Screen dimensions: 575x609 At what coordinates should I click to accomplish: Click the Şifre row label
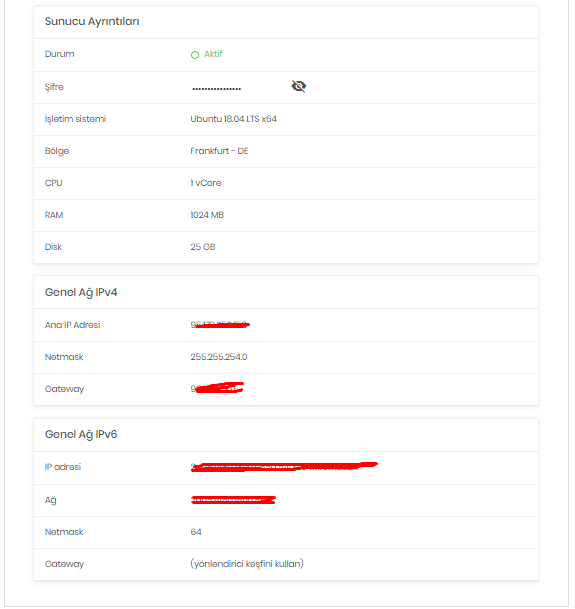coord(54,87)
